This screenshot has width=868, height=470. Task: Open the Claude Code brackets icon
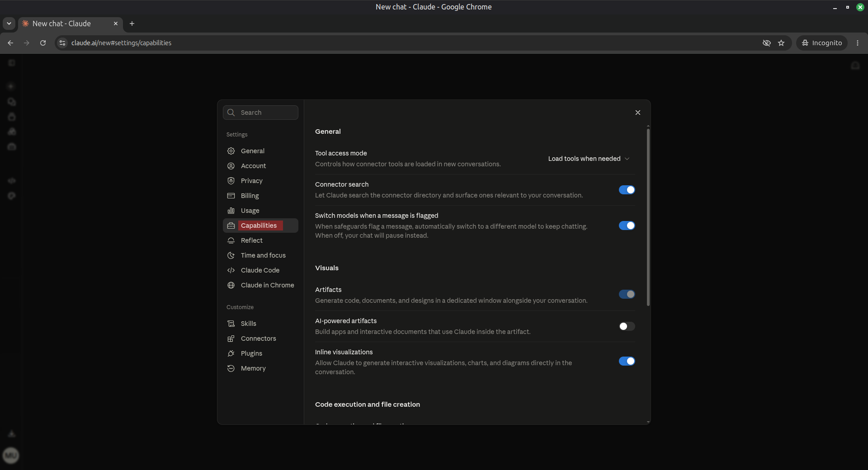click(x=231, y=270)
